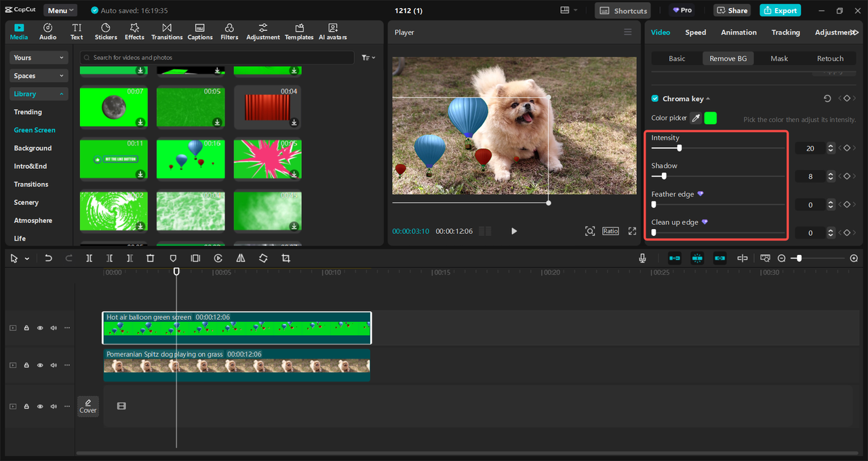Open the select tool dropdown arrow
868x461 pixels.
[27, 259]
